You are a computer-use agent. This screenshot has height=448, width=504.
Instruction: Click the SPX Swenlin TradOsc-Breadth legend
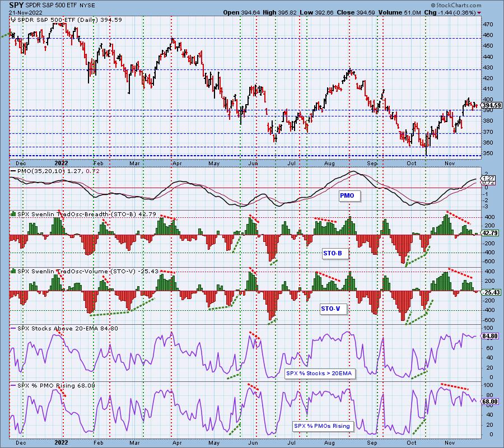click(x=87, y=214)
